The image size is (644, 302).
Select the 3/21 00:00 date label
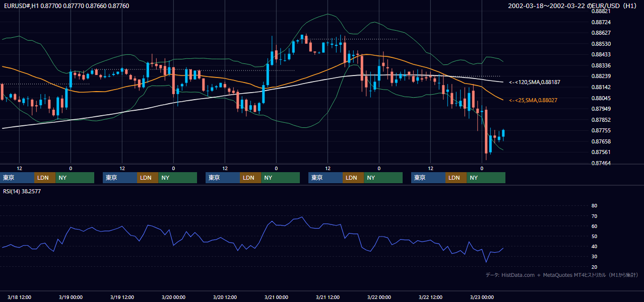click(277, 297)
